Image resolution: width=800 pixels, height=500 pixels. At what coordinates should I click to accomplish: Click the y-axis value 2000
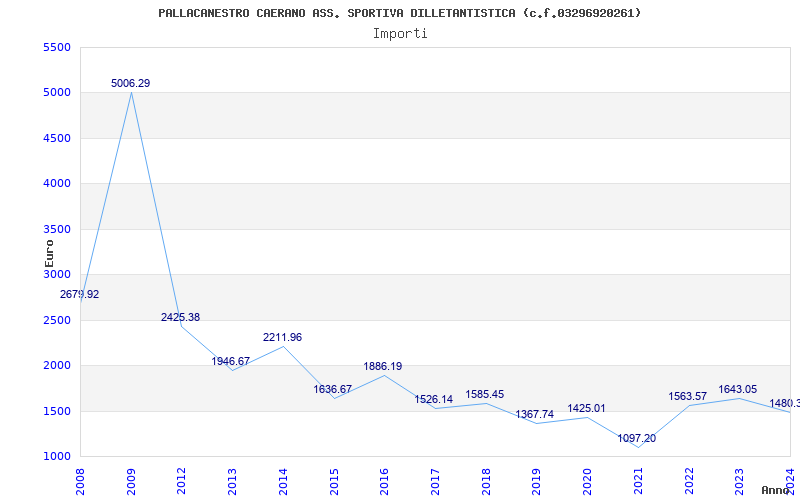tap(57, 366)
